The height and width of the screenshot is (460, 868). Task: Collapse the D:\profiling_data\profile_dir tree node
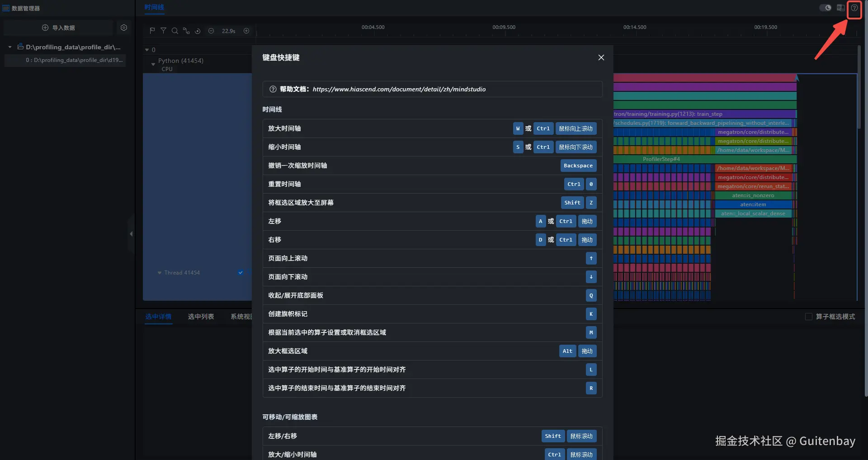tap(10, 47)
